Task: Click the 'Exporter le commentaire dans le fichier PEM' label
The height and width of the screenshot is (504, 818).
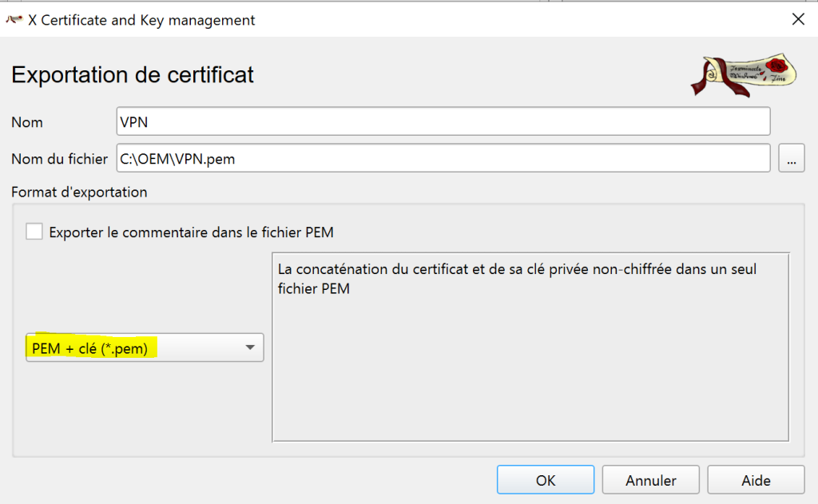Action: pos(191,233)
